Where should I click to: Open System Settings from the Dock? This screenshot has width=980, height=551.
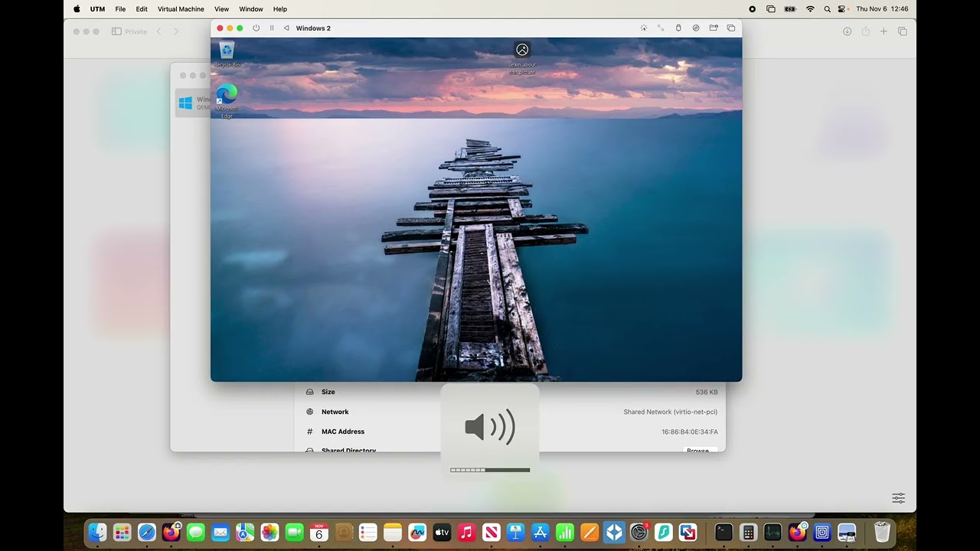coord(639,532)
